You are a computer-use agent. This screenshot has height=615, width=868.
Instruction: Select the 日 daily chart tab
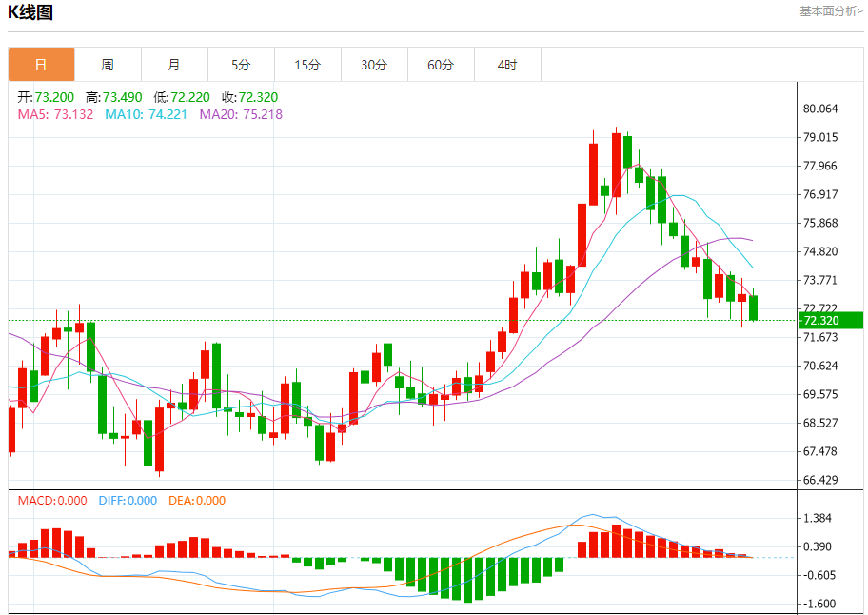pyautogui.click(x=42, y=65)
